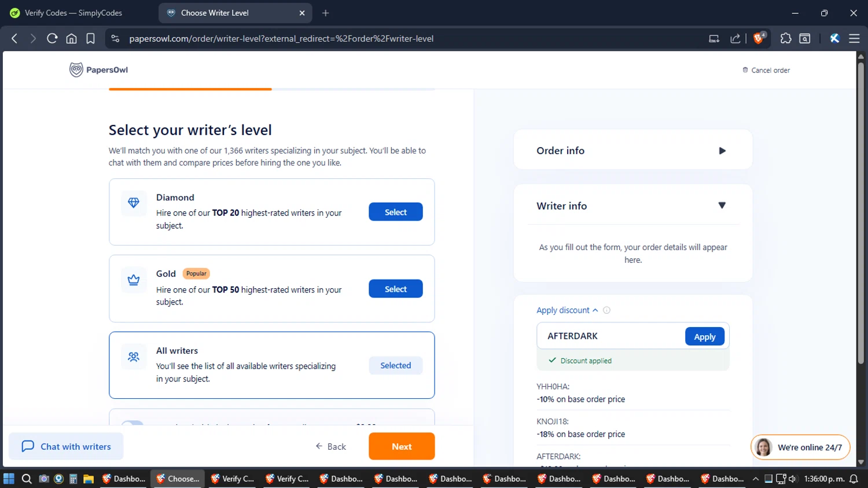The width and height of the screenshot is (868, 488).
Task: Switch to the Choose Writer Level tab
Action: pos(236,13)
